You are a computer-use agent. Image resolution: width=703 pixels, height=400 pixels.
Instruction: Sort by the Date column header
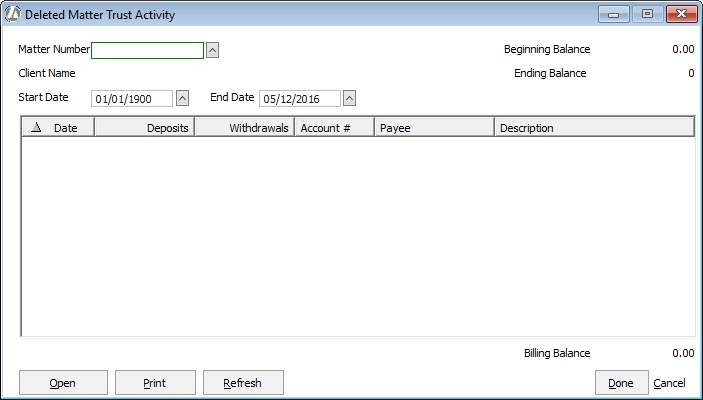pos(58,127)
